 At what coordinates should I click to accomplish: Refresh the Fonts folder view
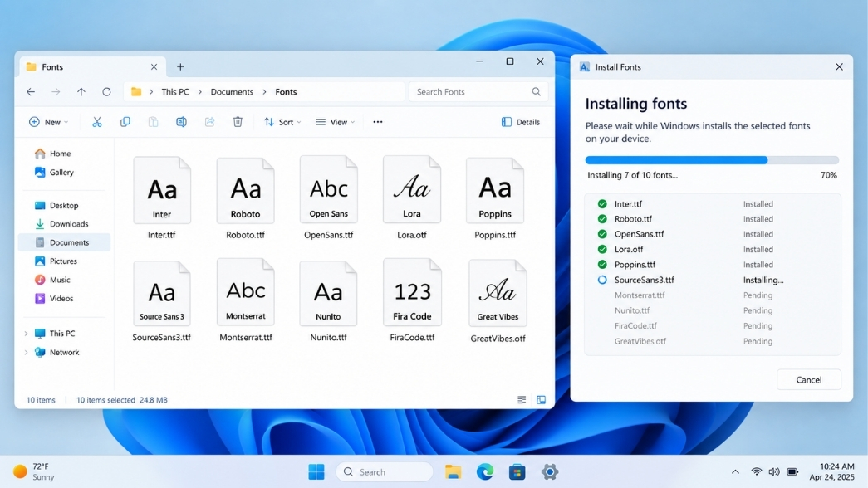point(106,92)
